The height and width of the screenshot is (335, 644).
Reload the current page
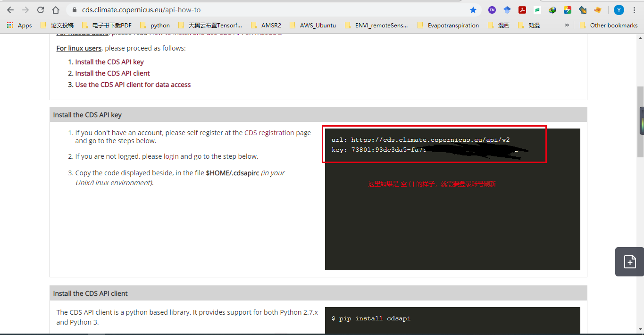pos(40,9)
